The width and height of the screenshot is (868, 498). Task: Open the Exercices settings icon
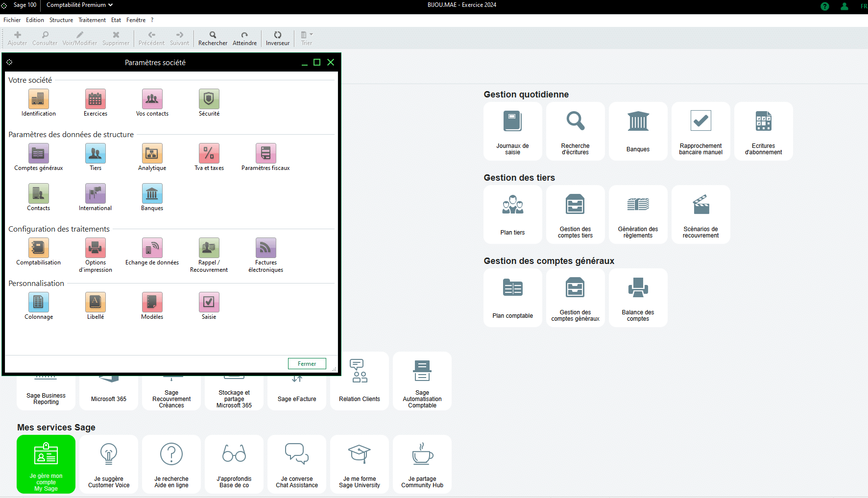click(x=96, y=99)
